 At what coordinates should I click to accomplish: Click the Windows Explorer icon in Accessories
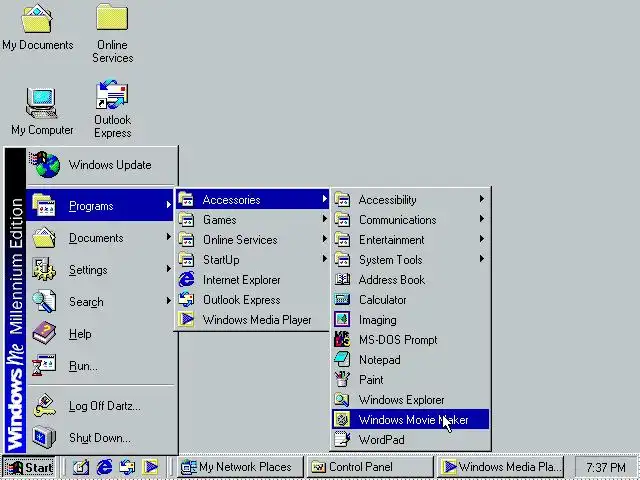click(342, 399)
